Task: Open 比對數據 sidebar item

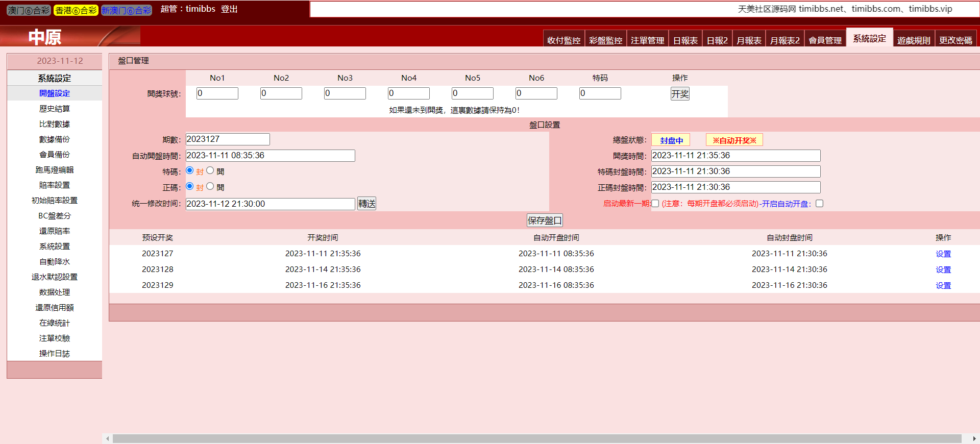Action: click(x=55, y=124)
